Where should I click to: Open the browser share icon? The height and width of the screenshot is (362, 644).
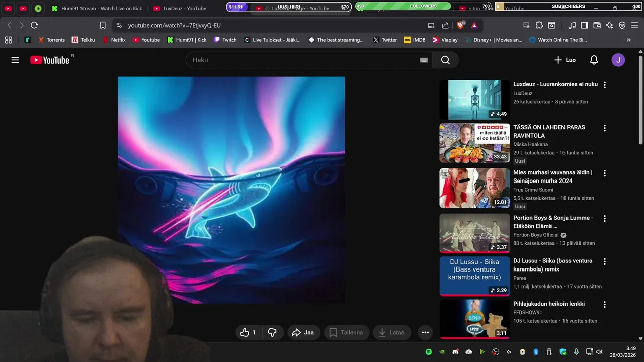pyautogui.click(x=445, y=25)
